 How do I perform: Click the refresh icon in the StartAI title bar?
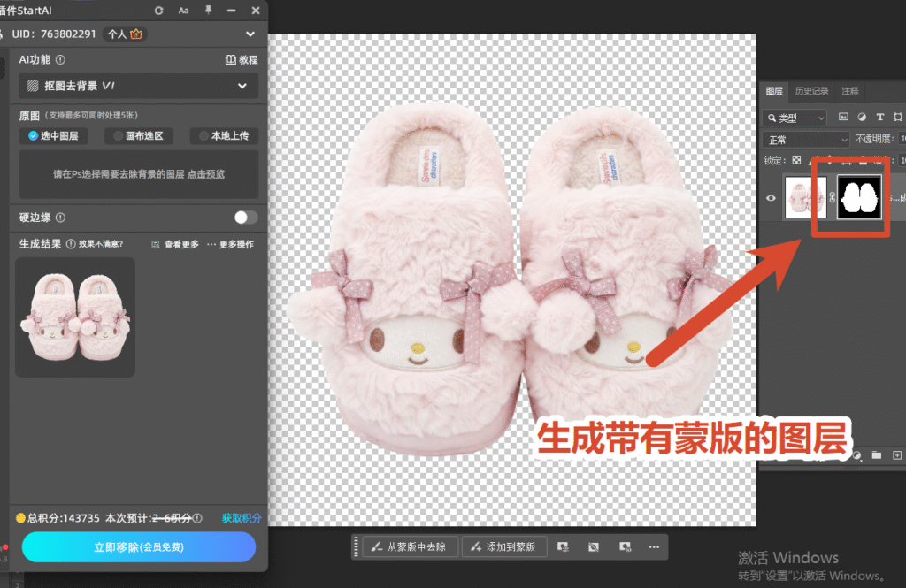[x=159, y=11]
